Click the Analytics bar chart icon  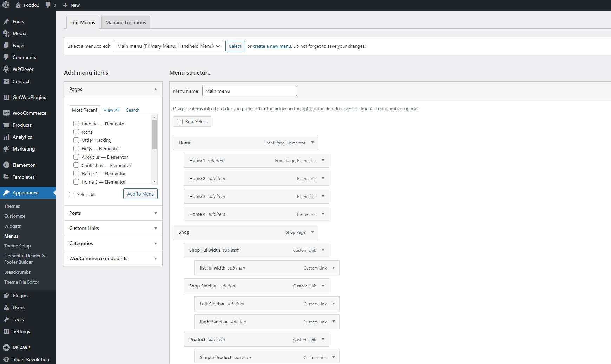6,137
